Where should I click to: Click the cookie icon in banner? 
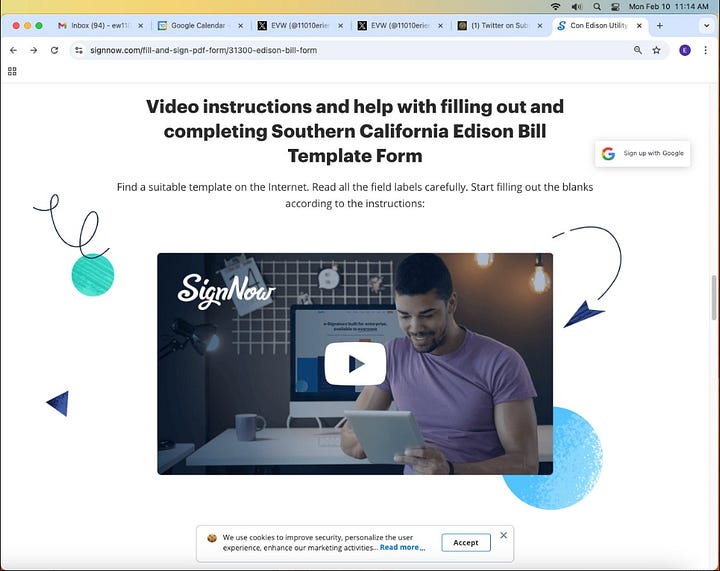click(212, 538)
